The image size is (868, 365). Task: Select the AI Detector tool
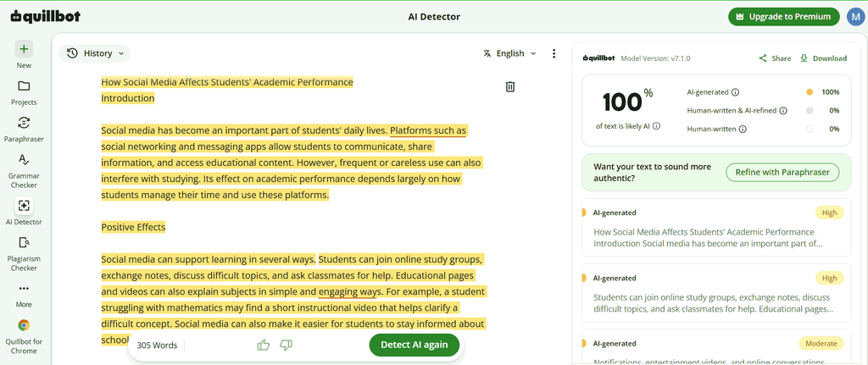(24, 213)
